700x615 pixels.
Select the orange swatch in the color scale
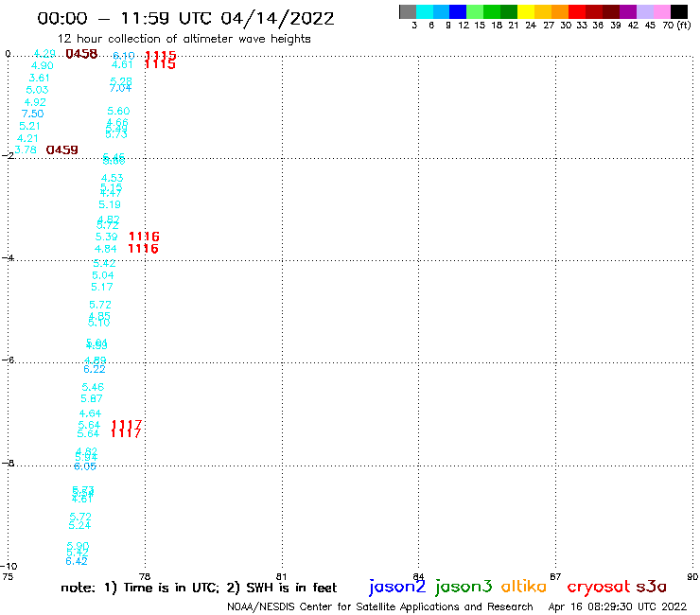pos(560,11)
